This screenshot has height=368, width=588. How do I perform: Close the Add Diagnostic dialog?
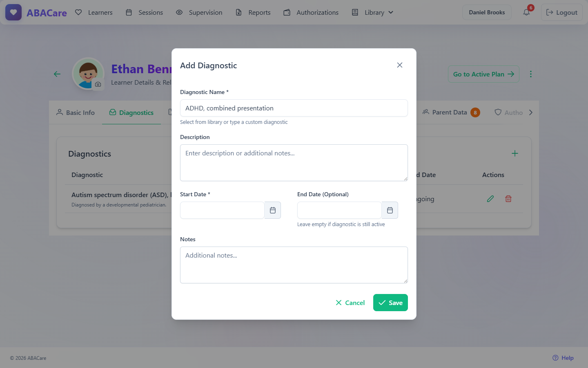click(x=400, y=65)
